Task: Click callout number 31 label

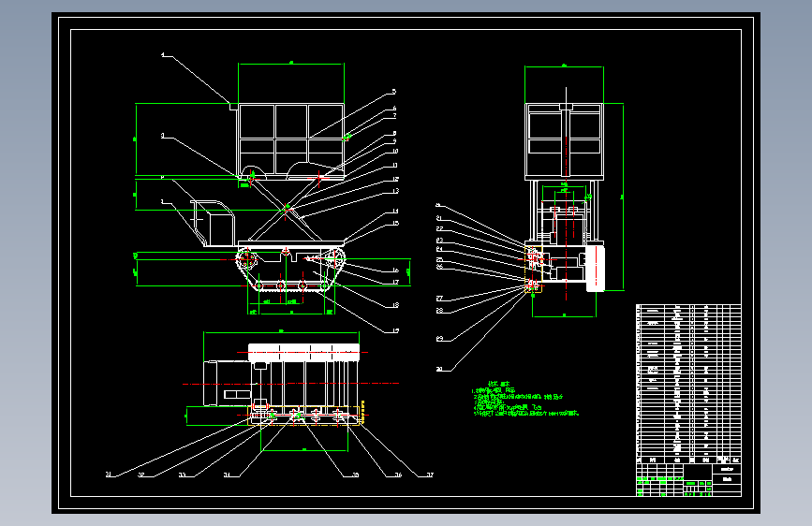Action: pyautogui.click(x=109, y=475)
